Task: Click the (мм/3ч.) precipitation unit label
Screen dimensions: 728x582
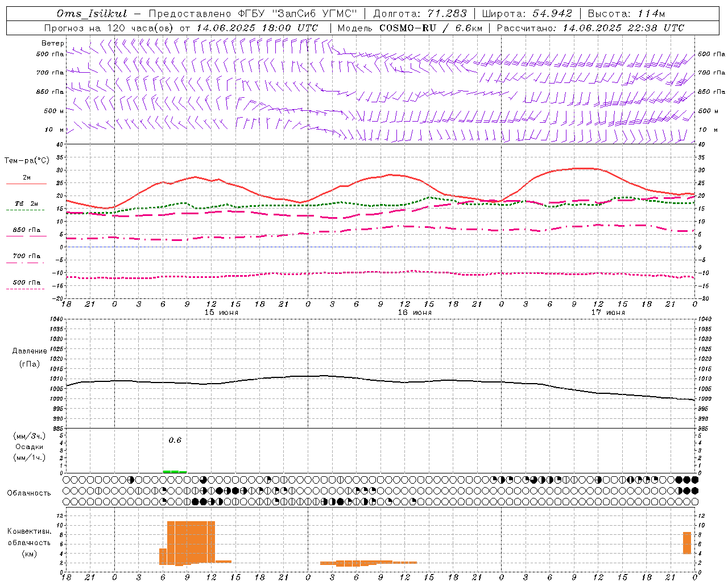Action: coord(30,436)
